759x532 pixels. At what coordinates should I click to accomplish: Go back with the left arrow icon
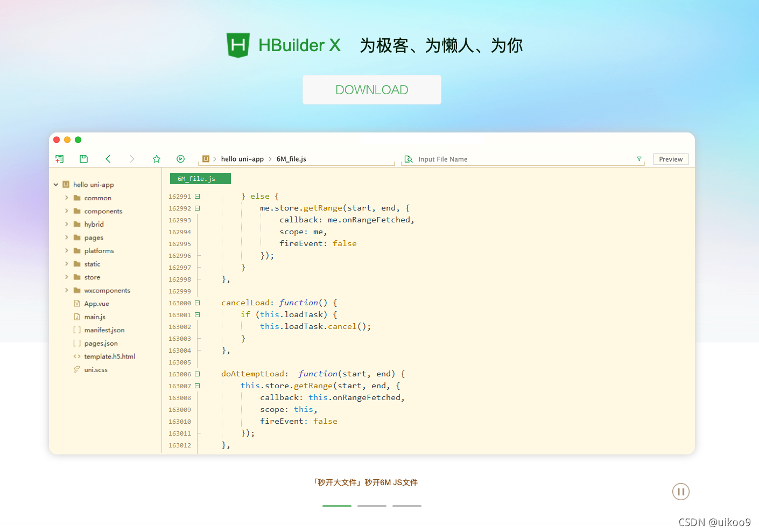108,159
